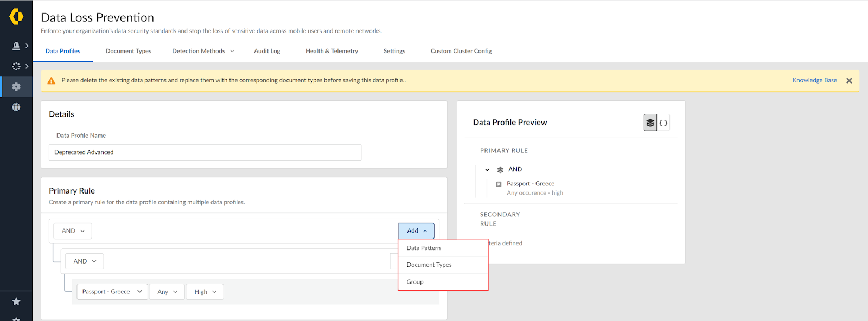Dismiss the yellow warning banner
The width and height of the screenshot is (868, 321).
click(849, 81)
